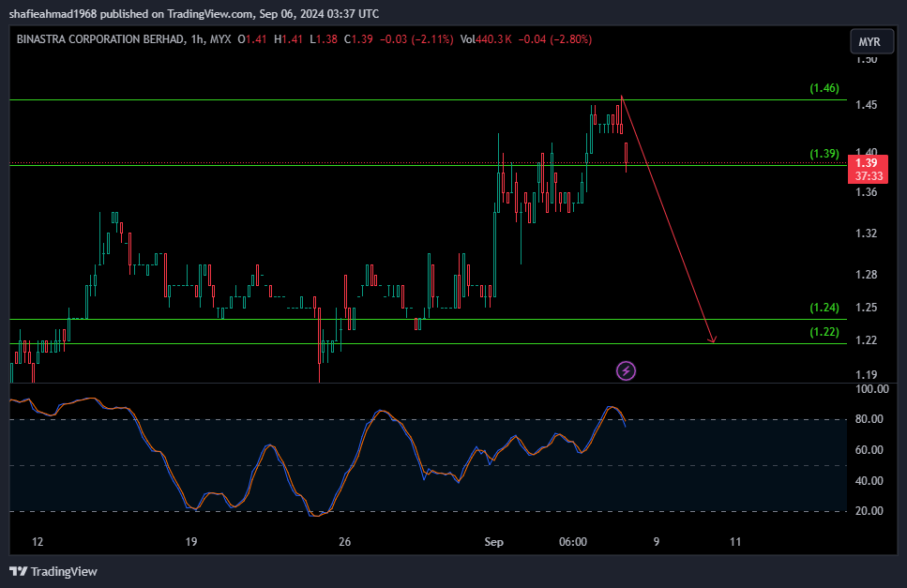
Task: Click the 1.19 price axis label
Action: pyautogui.click(x=866, y=375)
